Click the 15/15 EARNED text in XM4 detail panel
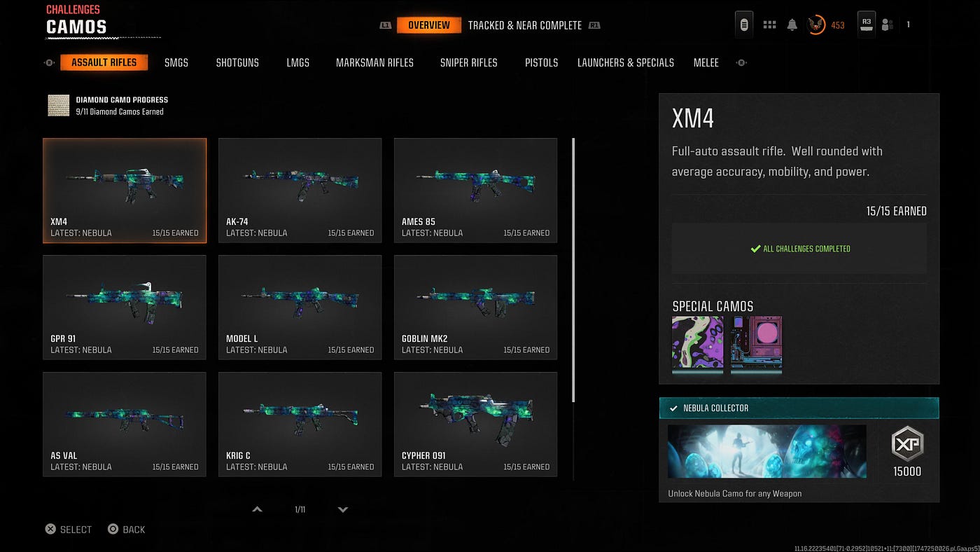Image resolution: width=980 pixels, height=552 pixels. tap(896, 211)
